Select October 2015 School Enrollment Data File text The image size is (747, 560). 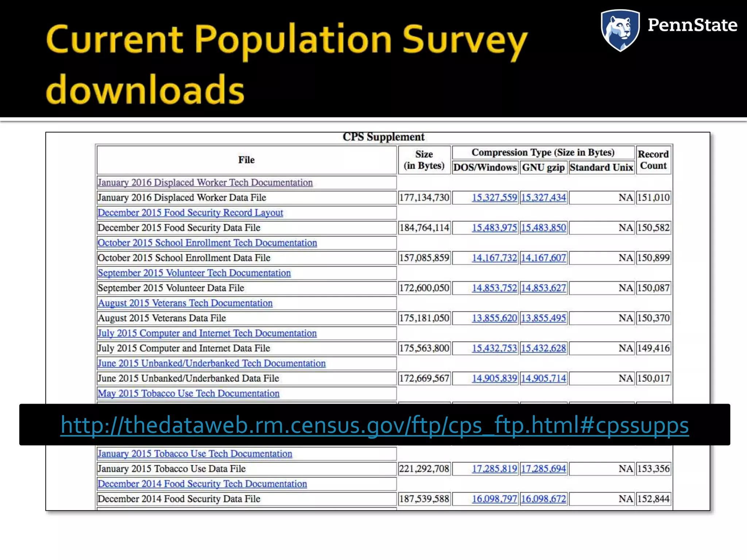coord(184,258)
